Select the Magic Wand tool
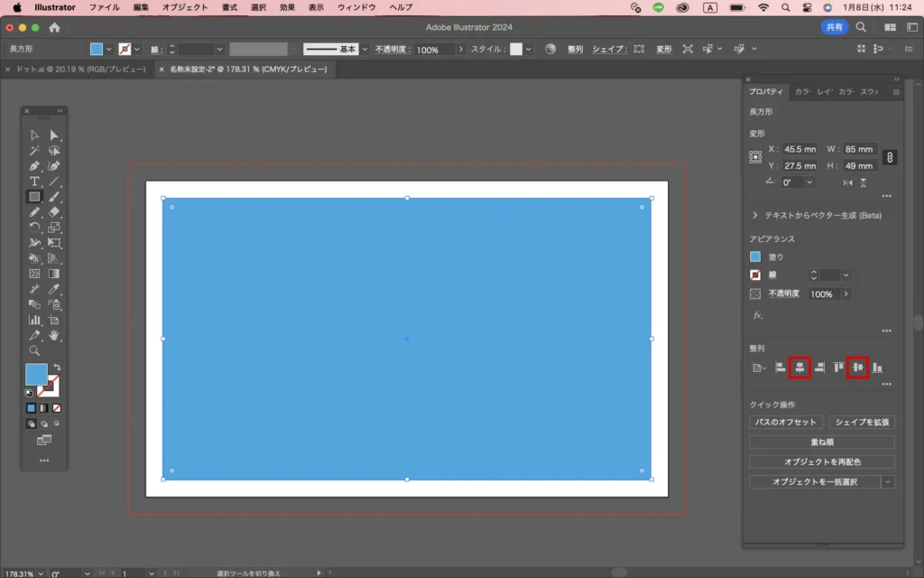The image size is (924, 578). [x=34, y=151]
